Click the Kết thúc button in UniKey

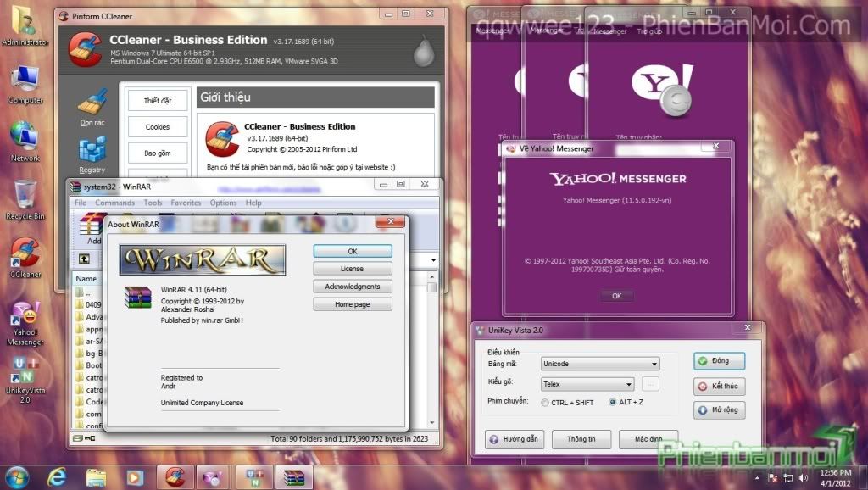pos(719,386)
